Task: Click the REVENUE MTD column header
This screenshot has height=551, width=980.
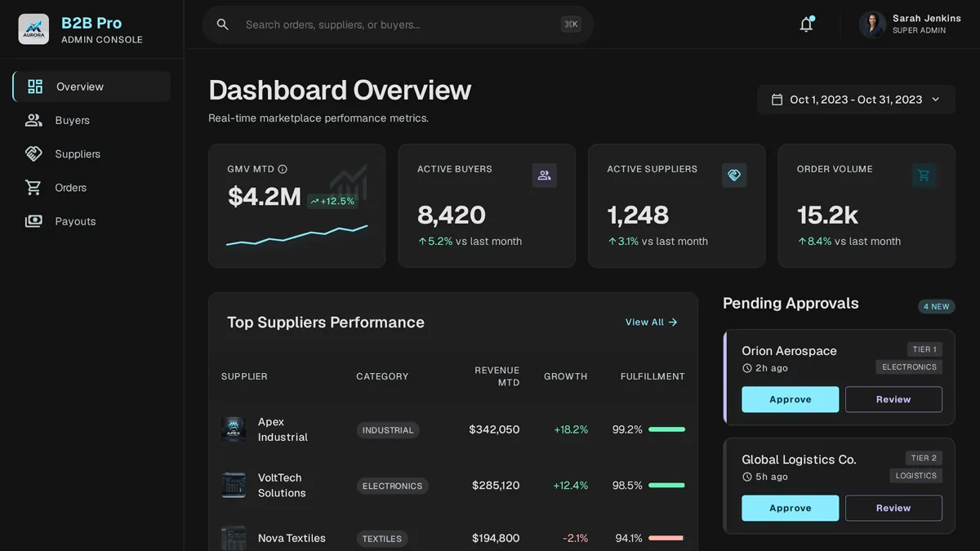Action: coord(497,376)
